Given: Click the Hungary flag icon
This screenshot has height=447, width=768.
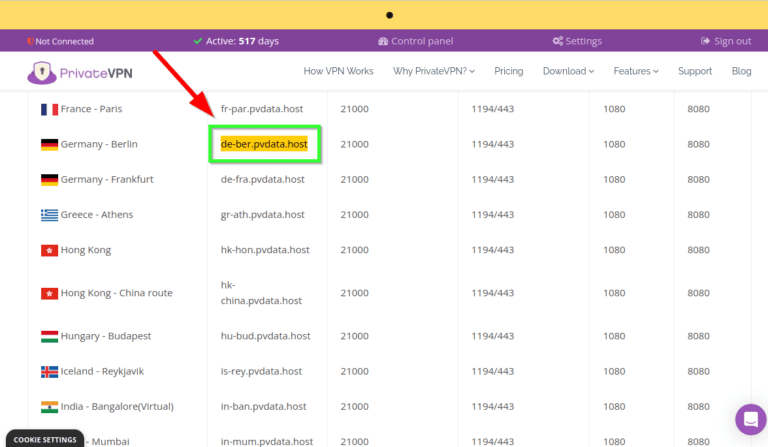Looking at the screenshot, I should (x=49, y=336).
